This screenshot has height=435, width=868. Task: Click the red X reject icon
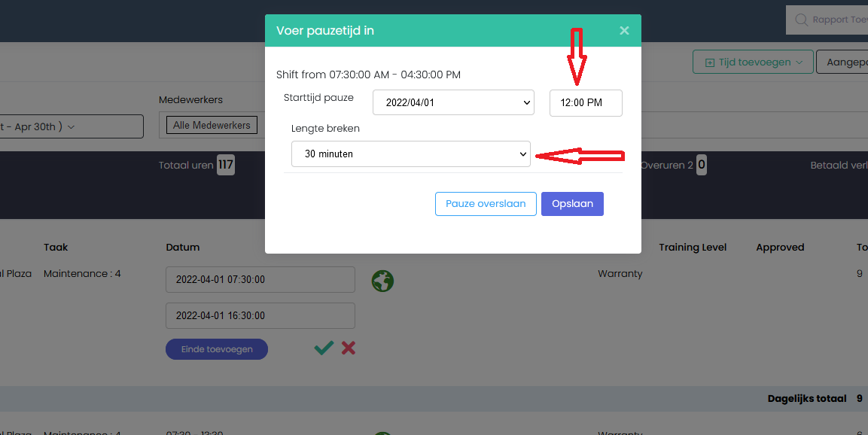click(349, 348)
